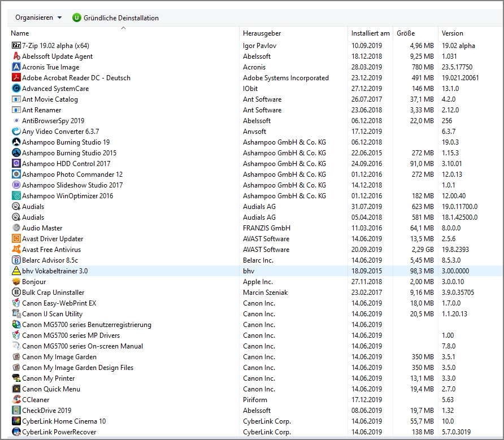Click the CyberLink Home Cinema 10 icon
Screen dimensions: 504x440
pyautogui.click(x=16, y=421)
